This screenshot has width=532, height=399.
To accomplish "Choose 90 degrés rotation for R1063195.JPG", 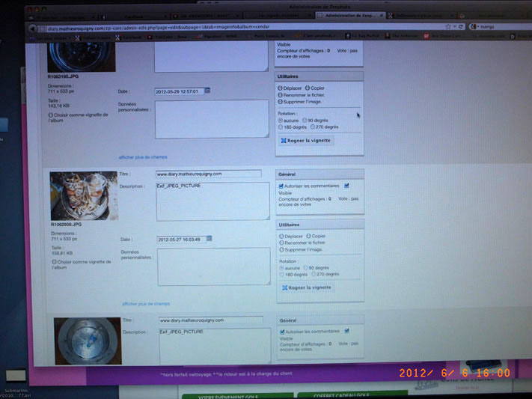I will 305,121.
